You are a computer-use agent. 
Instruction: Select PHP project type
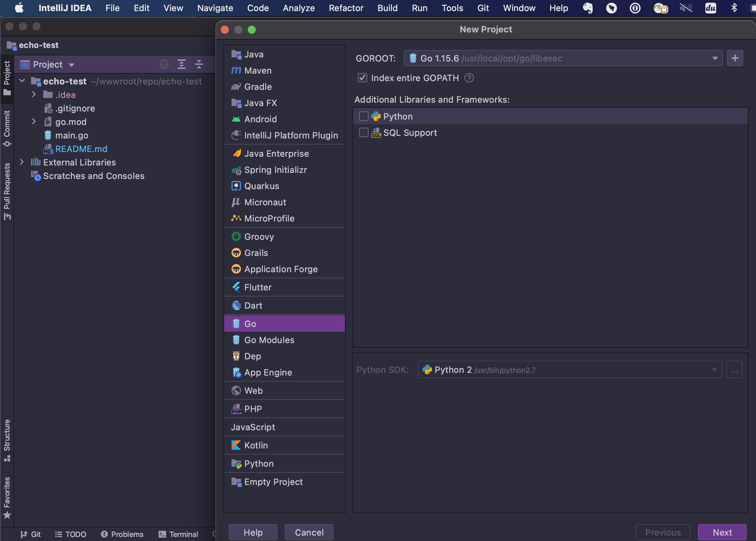pyautogui.click(x=284, y=409)
